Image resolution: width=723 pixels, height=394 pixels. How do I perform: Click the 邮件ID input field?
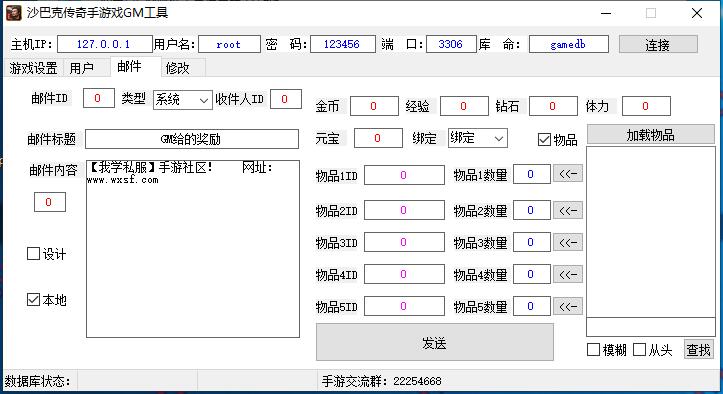click(x=99, y=98)
